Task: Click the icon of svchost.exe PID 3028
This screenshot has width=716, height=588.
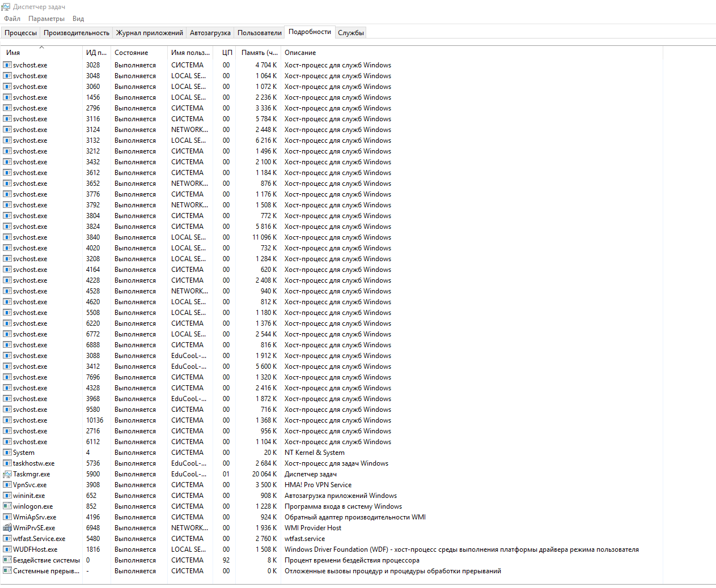Action: coord(7,65)
